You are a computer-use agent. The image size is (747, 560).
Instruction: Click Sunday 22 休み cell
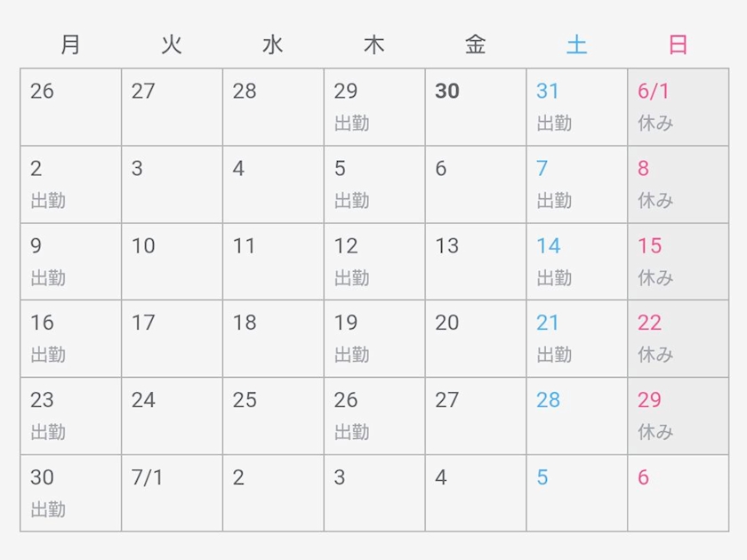click(x=678, y=339)
